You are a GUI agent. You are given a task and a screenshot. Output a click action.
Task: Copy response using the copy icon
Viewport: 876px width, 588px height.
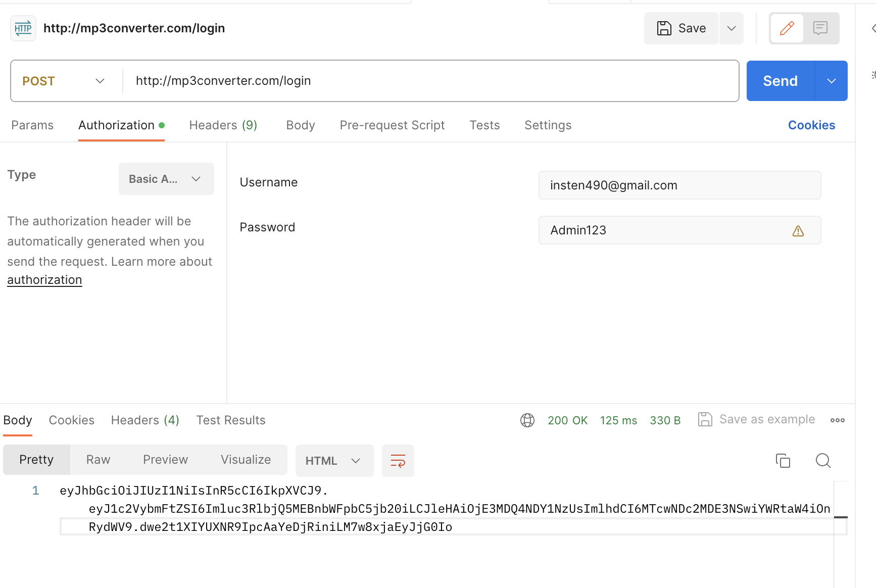pos(783,460)
